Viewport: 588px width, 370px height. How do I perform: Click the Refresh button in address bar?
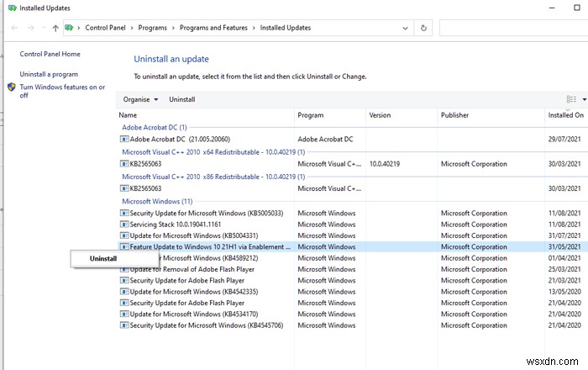(x=423, y=28)
